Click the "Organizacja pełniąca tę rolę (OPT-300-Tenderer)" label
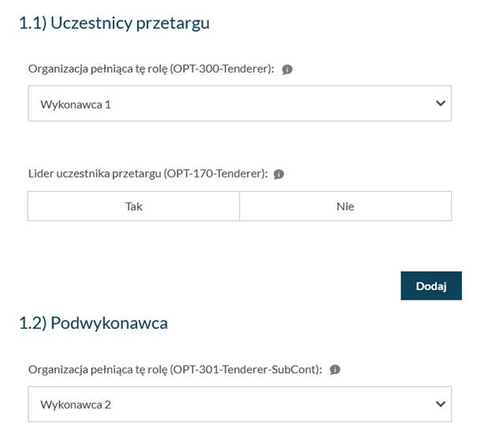 point(151,69)
